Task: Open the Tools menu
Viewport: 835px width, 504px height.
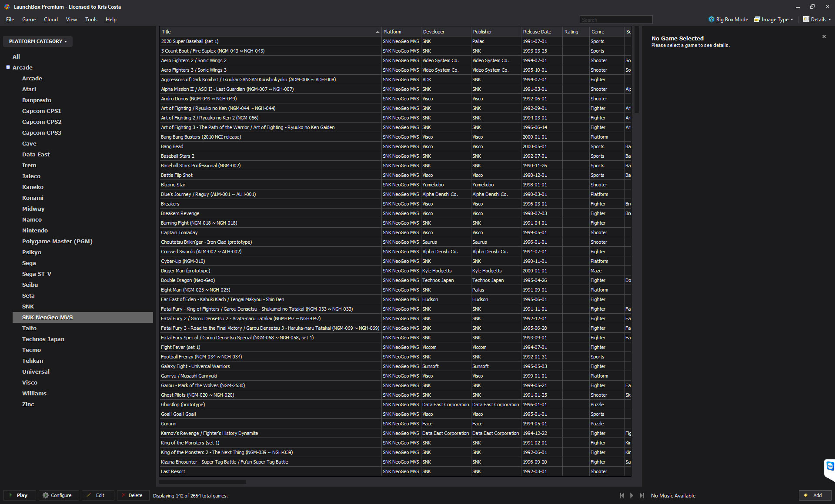Action: pyautogui.click(x=91, y=20)
